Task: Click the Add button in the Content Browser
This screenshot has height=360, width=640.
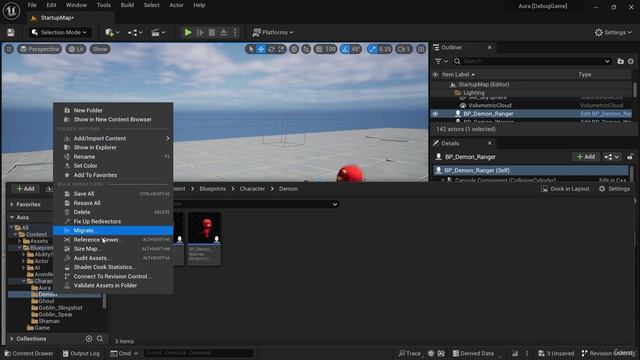Action: [25, 189]
